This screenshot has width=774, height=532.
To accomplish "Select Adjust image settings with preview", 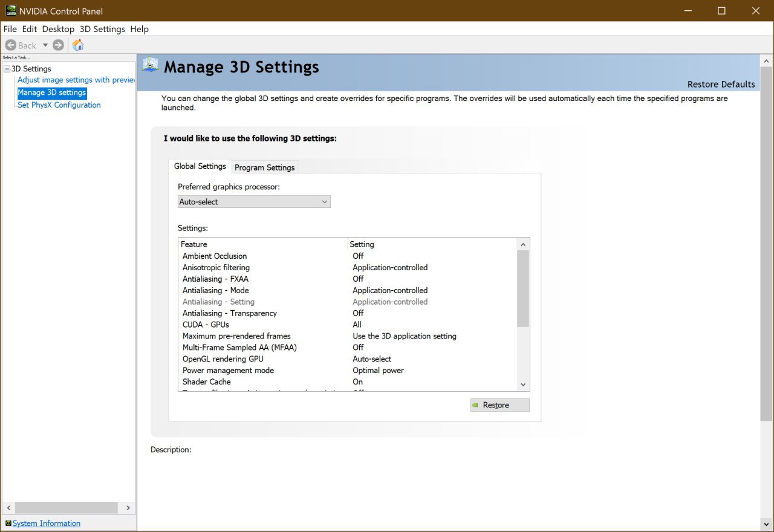I will tap(76, 80).
